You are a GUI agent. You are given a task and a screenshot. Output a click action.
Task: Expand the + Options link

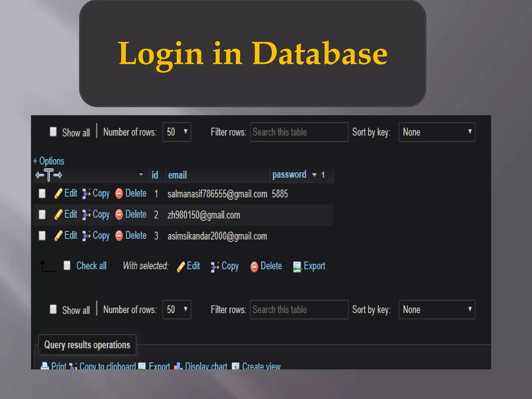(49, 161)
